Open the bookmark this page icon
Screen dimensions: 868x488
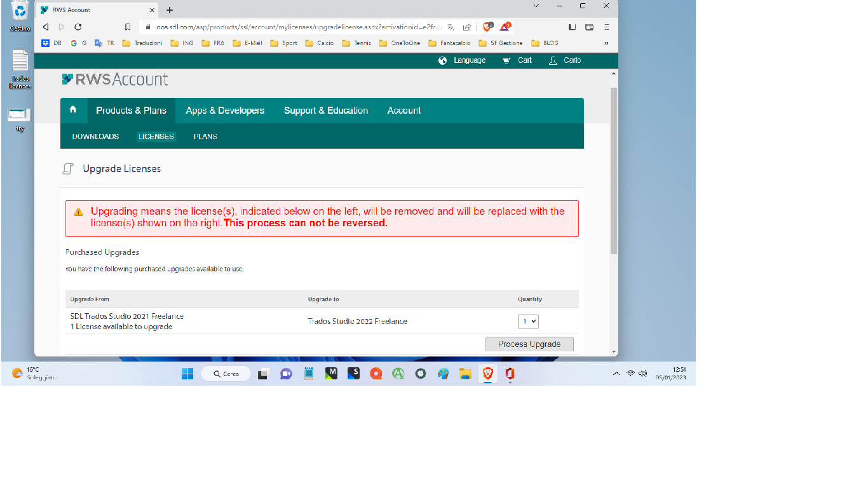[x=128, y=27]
